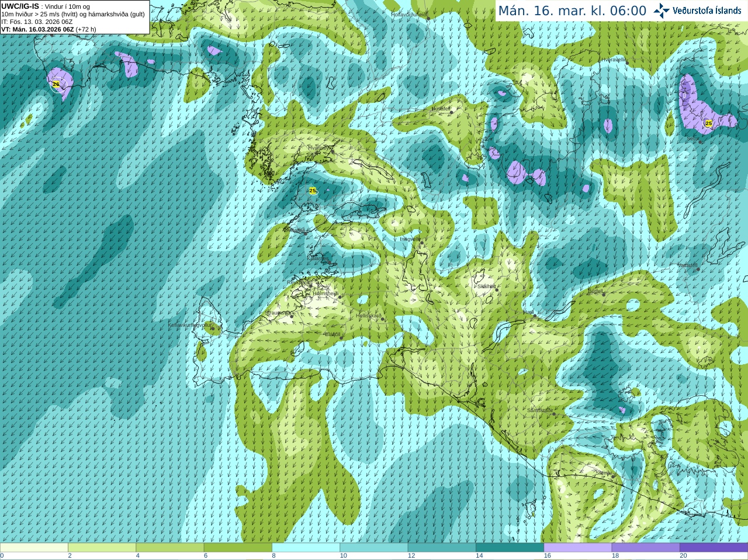
Task: Select the Keflavíkurflugvöllur station marker
Action: (212, 329)
